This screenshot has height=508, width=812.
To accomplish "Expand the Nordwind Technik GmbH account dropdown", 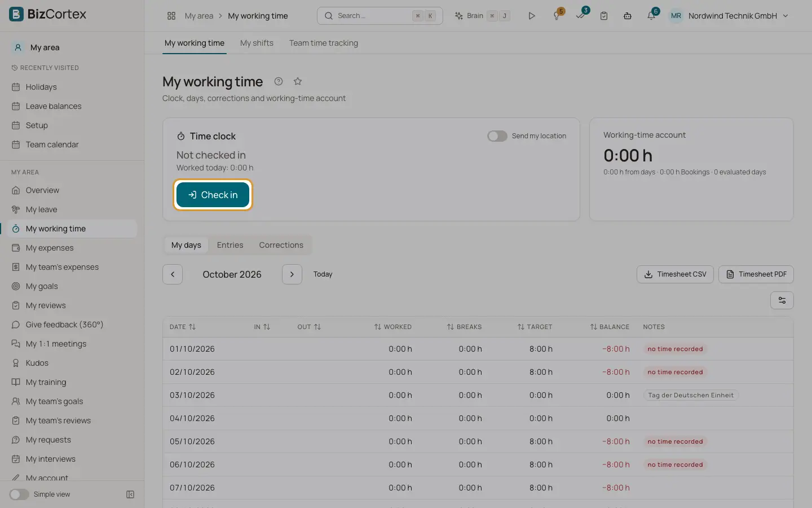I will [739, 16].
